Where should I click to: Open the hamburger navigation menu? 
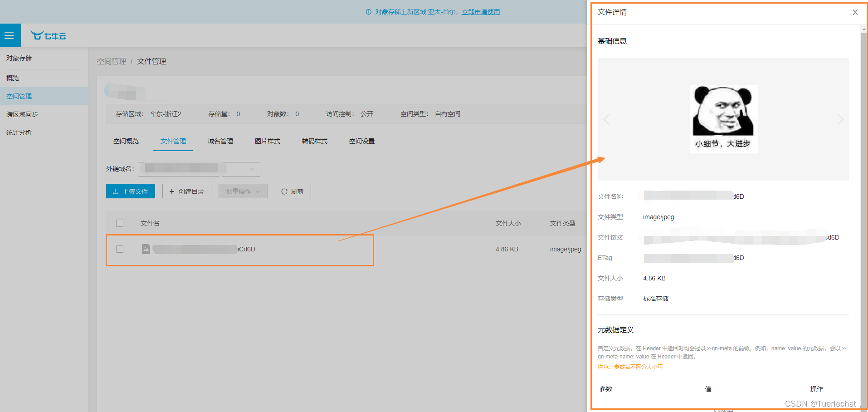tap(10, 35)
